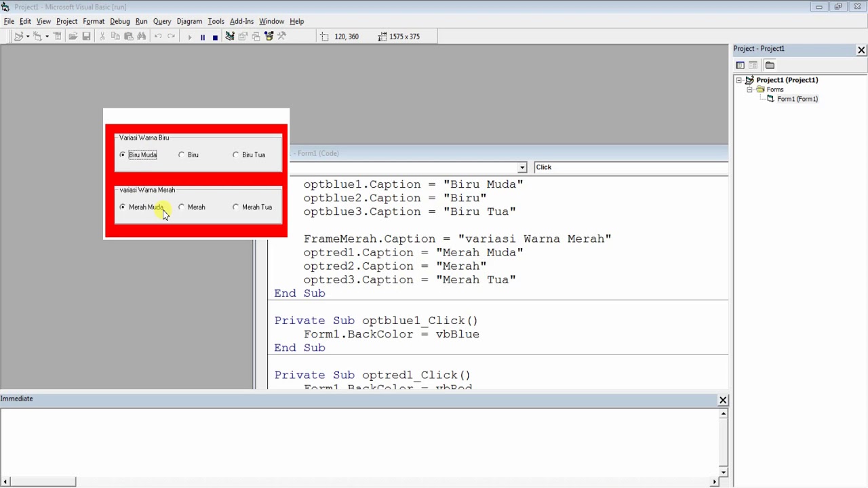The image size is (868, 488).
Task: Click the Cut scissors icon
Action: [x=102, y=37]
